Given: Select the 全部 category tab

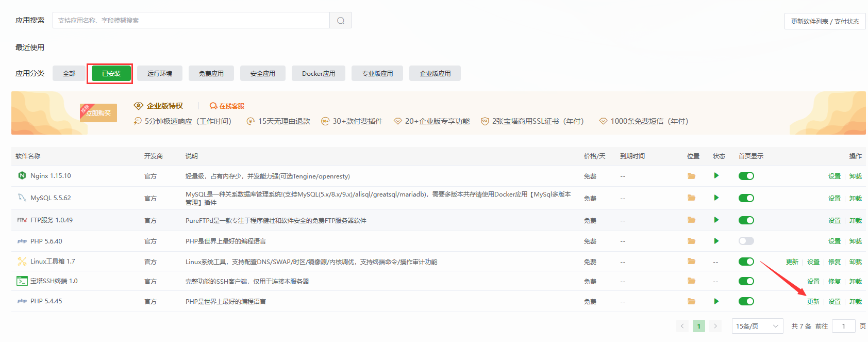Looking at the screenshot, I should point(69,73).
